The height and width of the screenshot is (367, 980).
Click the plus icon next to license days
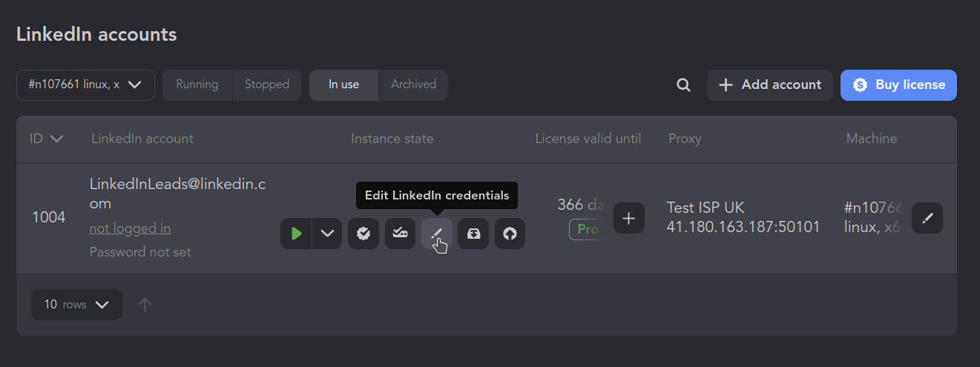click(x=629, y=218)
